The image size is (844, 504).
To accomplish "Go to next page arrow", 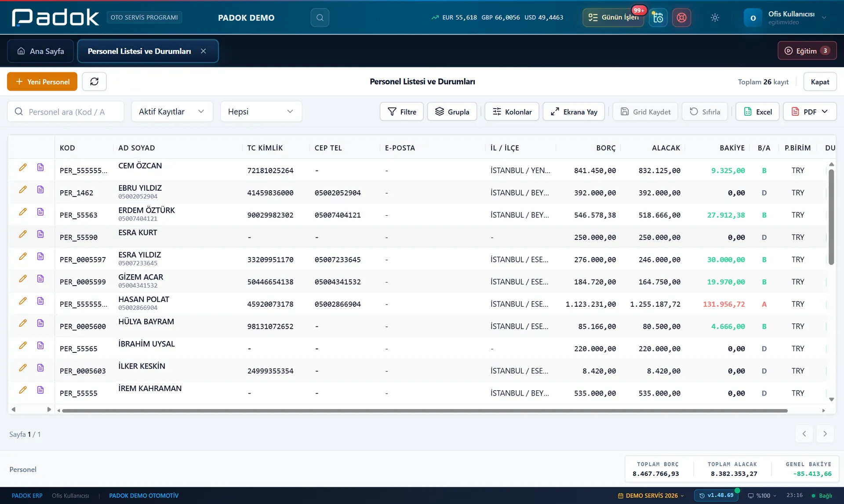I will click(825, 434).
